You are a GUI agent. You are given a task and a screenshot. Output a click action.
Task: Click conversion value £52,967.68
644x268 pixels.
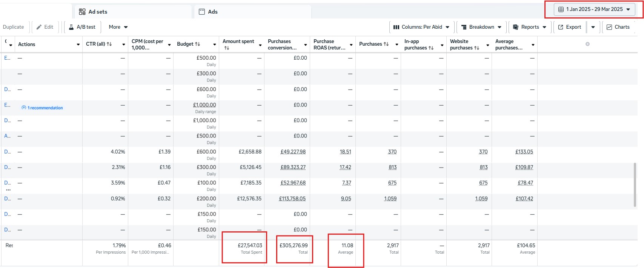(x=293, y=183)
